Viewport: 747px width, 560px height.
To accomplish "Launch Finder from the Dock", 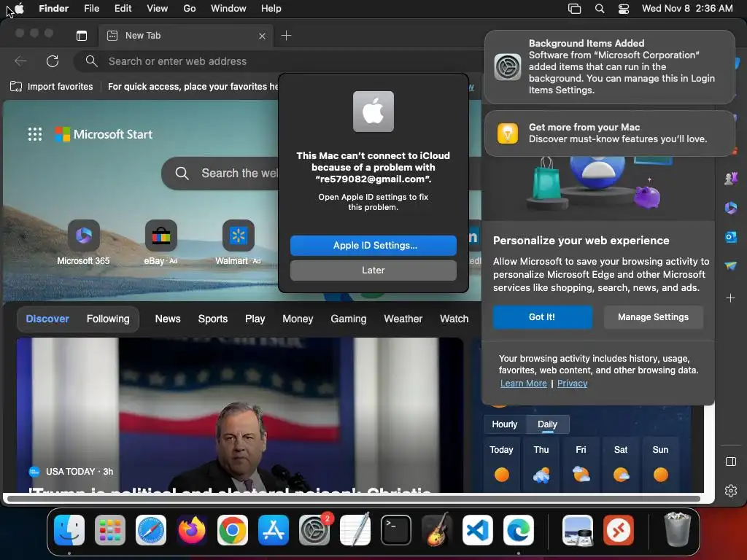I will point(69,529).
